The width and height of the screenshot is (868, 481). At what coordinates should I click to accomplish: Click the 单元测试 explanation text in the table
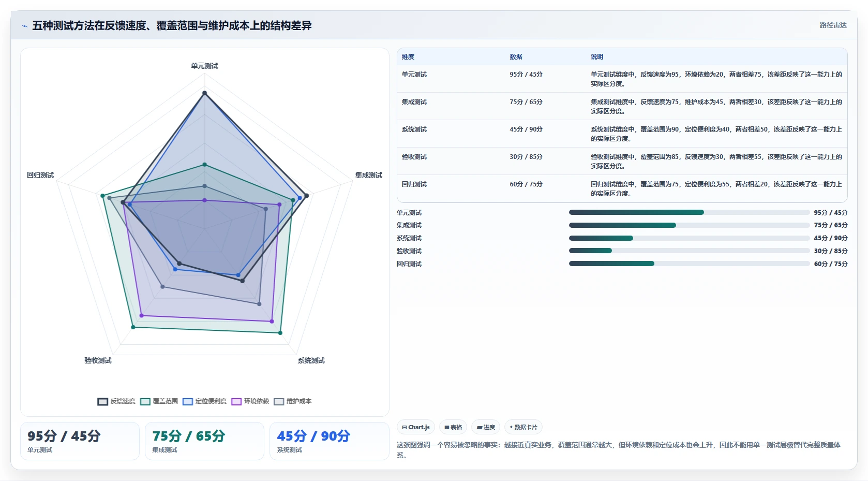tap(716, 79)
